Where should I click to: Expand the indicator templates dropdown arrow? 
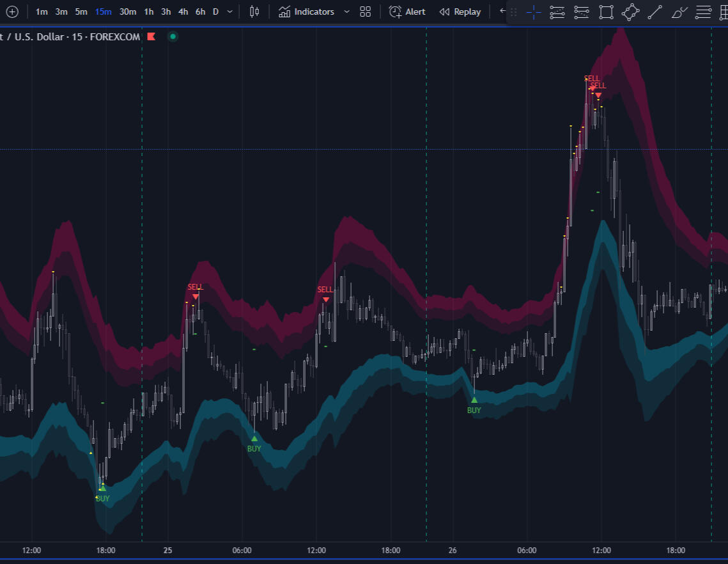pyautogui.click(x=346, y=12)
